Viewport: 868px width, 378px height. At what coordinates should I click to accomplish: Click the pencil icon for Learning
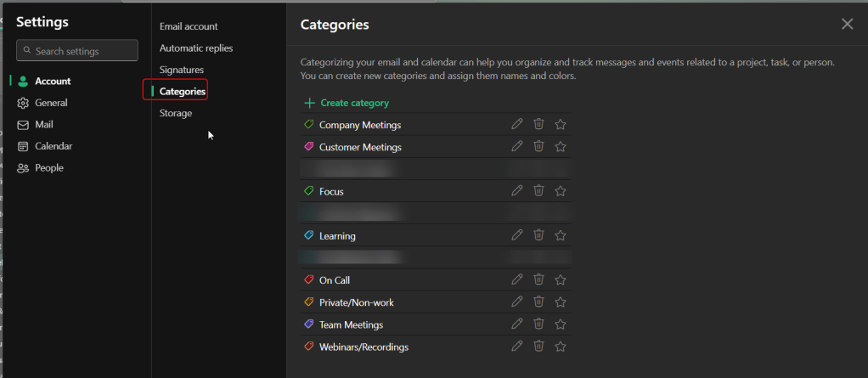point(516,235)
